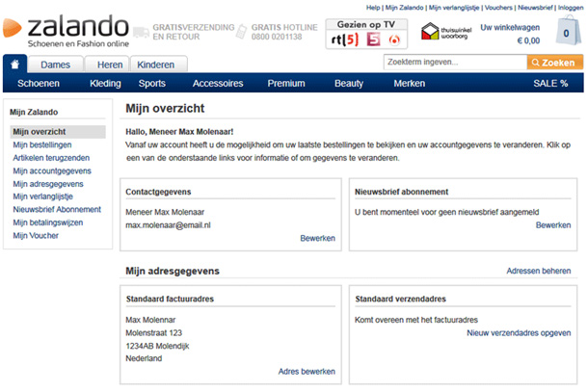Image resolution: width=587 pixels, height=392 pixels.
Task: Open the Kleding menu
Action: click(105, 83)
